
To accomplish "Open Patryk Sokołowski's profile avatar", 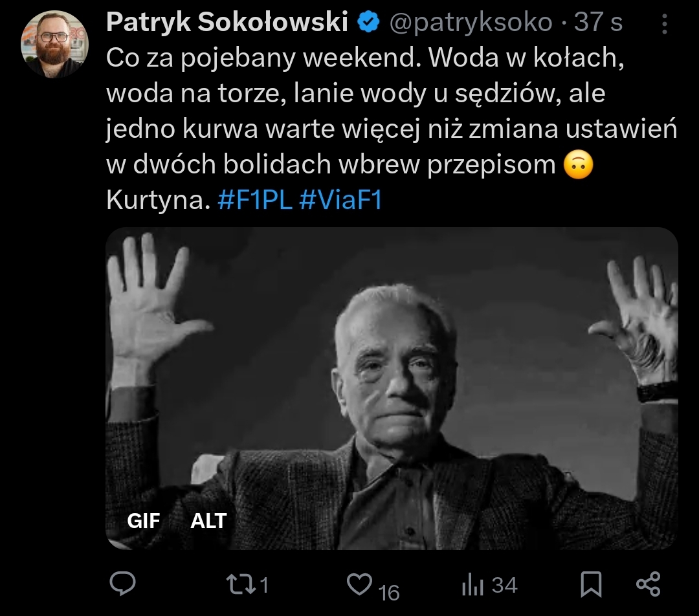I will pos(55,44).
